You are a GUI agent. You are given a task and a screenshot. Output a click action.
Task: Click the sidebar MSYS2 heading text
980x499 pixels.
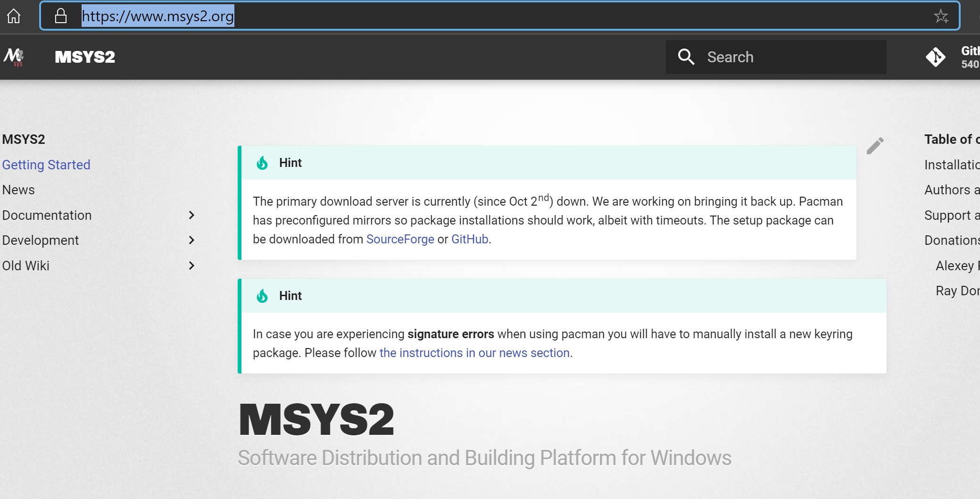[24, 139]
